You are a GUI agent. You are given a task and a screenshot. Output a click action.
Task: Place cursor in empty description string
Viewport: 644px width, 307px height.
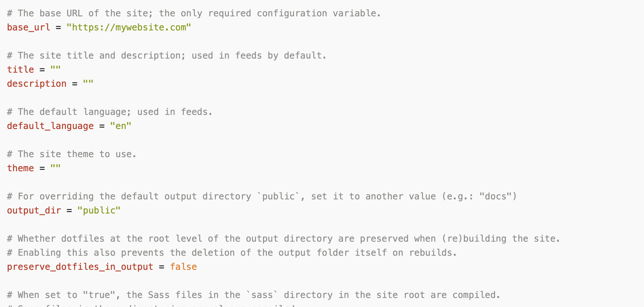(x=88, y=83)
